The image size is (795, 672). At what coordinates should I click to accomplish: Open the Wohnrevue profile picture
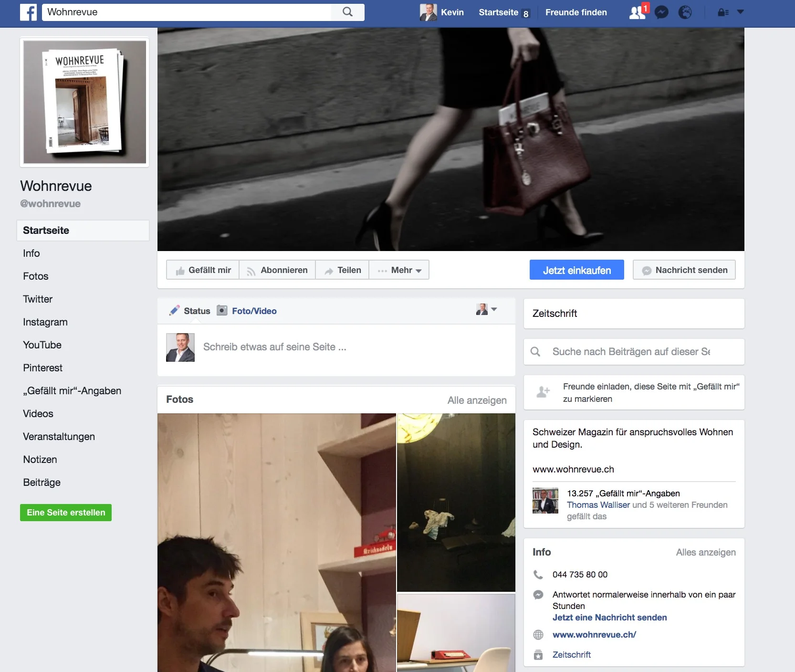pos(85,102)
